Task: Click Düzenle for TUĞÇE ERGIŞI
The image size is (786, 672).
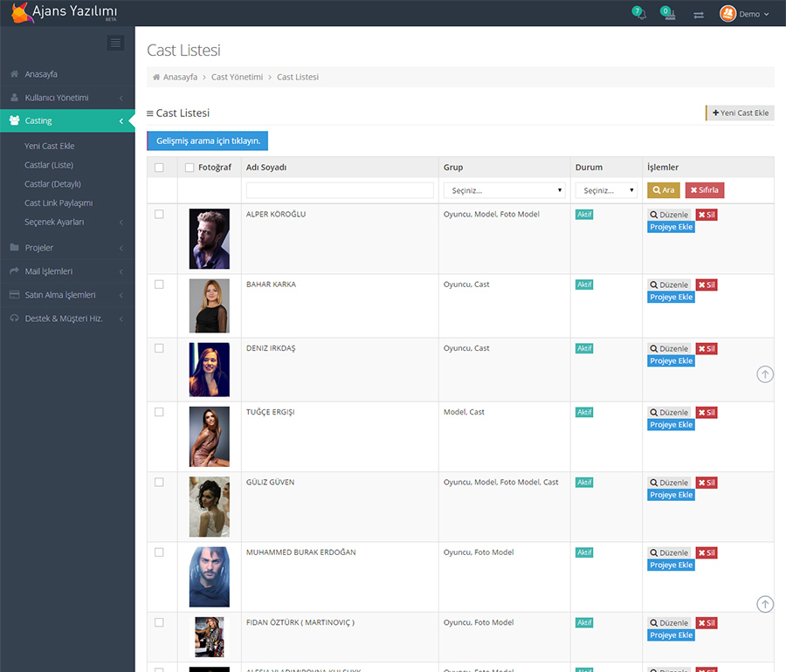Action: [x=669, y=412]
